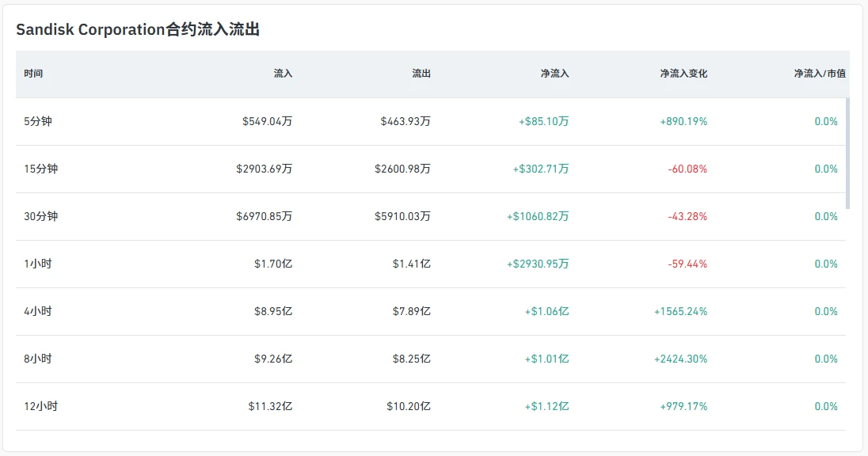Screen dimensions: 868x456
Task: Click net inflow +$1.01亿
Action: pos(547,359)
